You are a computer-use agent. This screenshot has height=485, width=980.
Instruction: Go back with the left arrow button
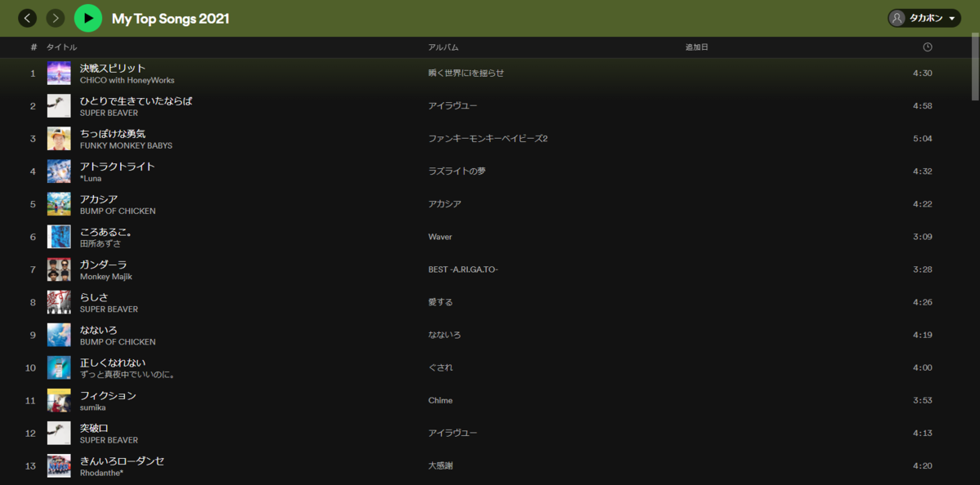[x=28, y=18]
